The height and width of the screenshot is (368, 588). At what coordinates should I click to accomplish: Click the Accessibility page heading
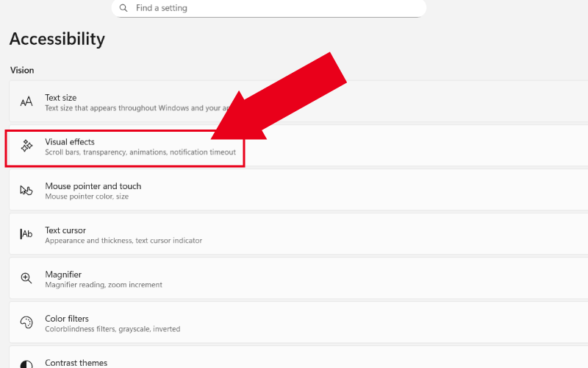click(57, 39)
